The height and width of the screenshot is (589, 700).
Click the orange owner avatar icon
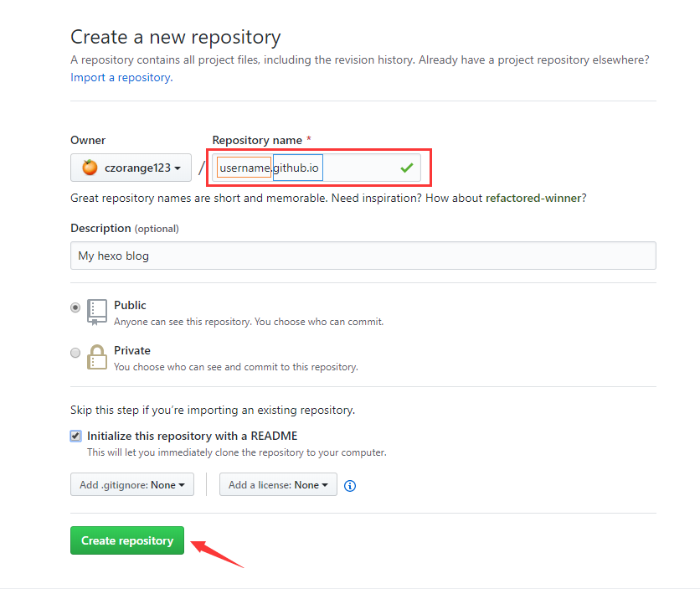pos(90,168)
